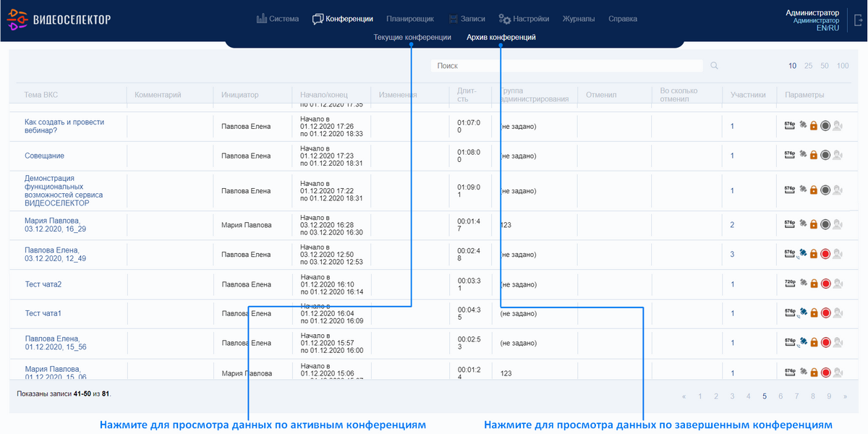This screenshot has height=434, width=868.
Task: Click the 576p resolution icon in Совещание row
Action: click(790, 153)
